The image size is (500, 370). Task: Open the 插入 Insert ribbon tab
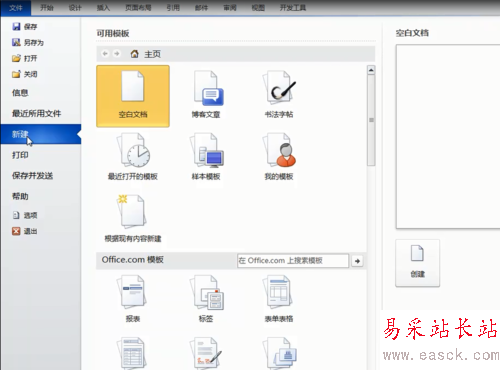click(103, 8)
